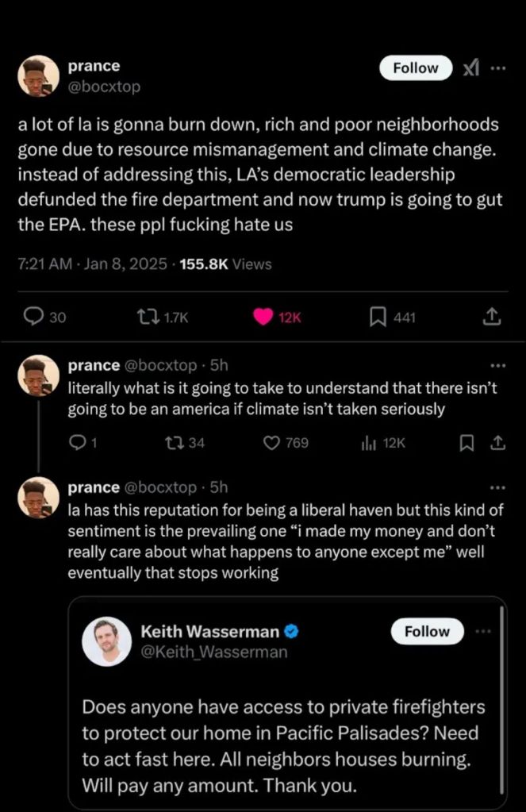526x812 pixels.
Task: Share the main tweet via share icon
Action: (x=491, y=317)
